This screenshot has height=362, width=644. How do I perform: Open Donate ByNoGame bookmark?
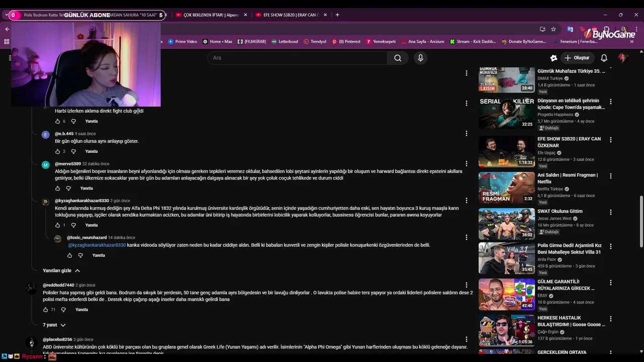tap(524, 41)
